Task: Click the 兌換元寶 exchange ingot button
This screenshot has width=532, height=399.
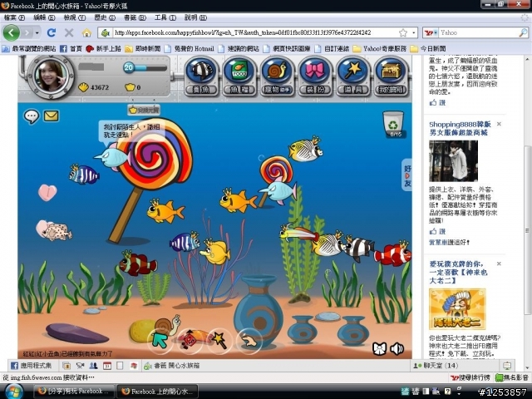Action: point(144,110)
